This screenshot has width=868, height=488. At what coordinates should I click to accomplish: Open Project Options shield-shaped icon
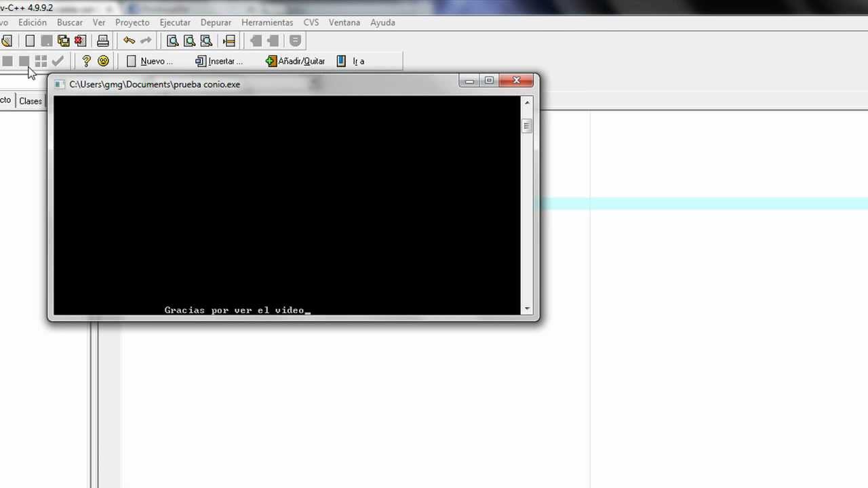click(295, 41)
